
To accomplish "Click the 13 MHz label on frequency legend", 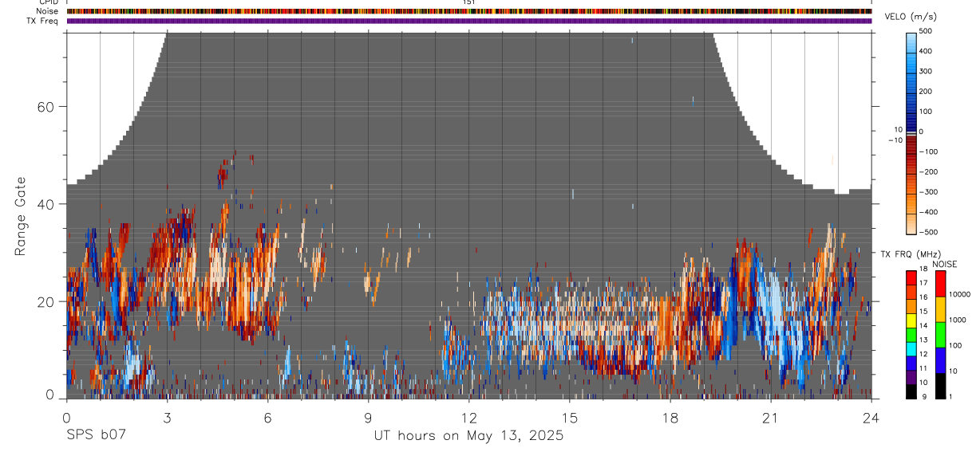I will coord(923,340).
